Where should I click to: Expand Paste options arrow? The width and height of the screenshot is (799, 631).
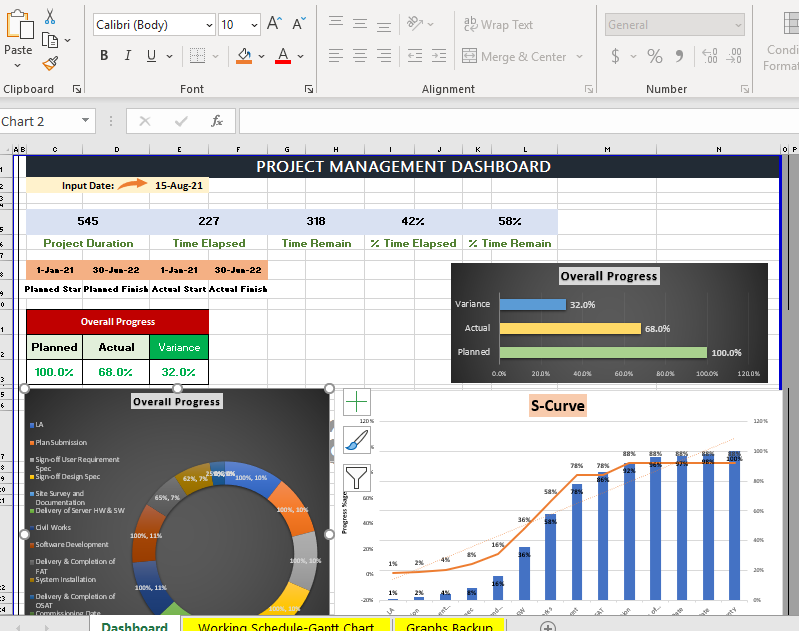(18, 65)
